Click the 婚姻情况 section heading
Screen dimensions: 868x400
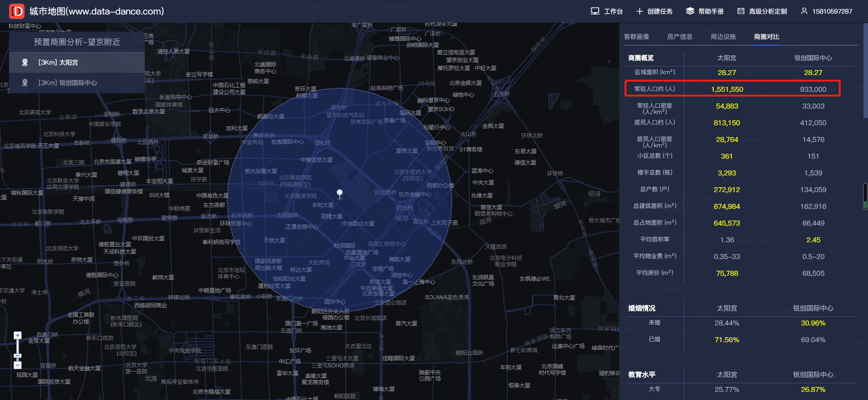642,308
